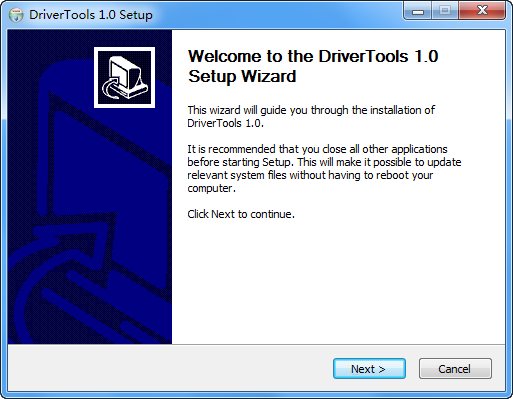
Task: Click "DriverTools 1.0." in the first paragraph
Action: coord(226,123)
